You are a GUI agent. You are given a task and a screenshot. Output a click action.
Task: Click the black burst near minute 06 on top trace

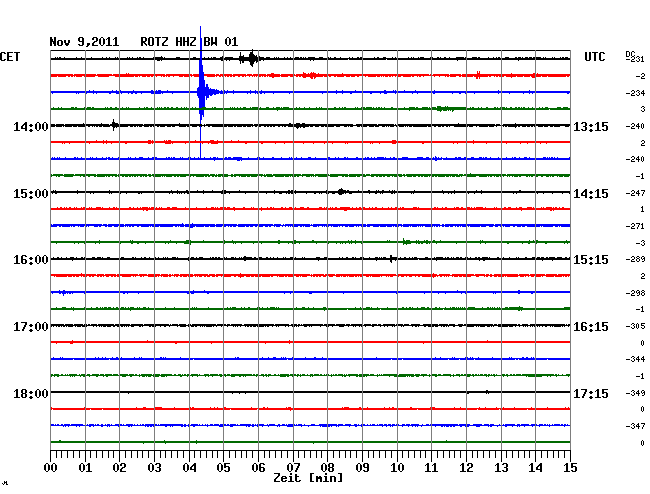pyautogui.click(x=251, y=58)
